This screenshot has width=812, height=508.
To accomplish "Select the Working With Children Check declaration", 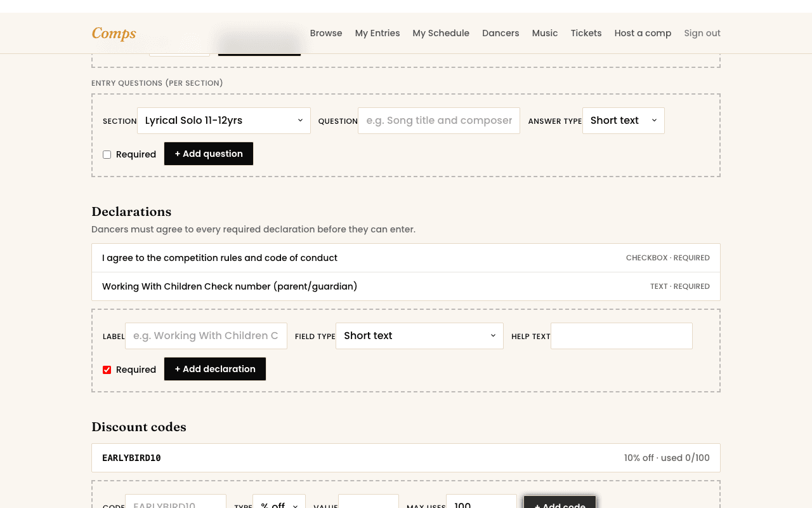I will (406, 286).
